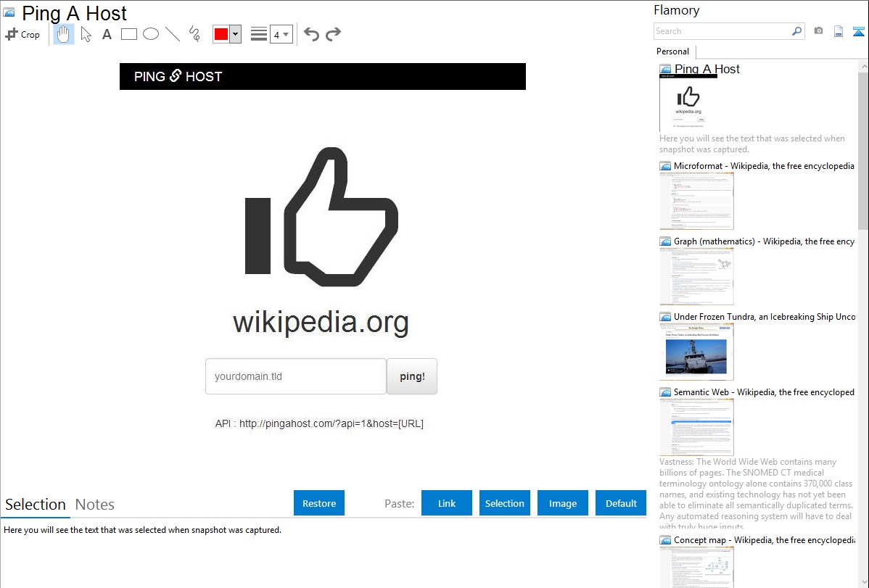Click the Semantic Web - Wikipedia title

pyautogui.click(x=765, y=392)
